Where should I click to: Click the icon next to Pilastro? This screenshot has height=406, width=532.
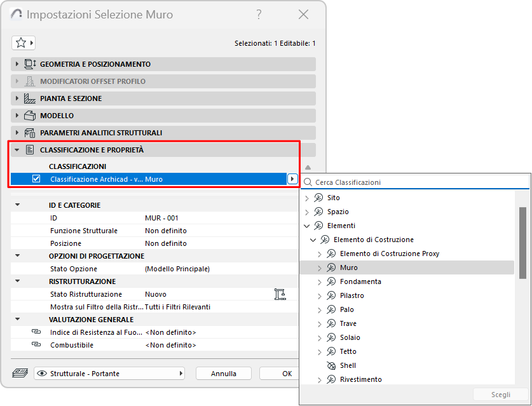click(331, 295)
